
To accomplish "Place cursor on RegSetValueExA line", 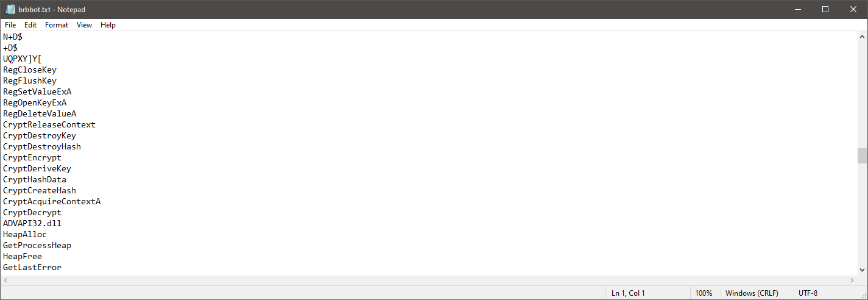I will pyautogui.click(x=37, y=91).
